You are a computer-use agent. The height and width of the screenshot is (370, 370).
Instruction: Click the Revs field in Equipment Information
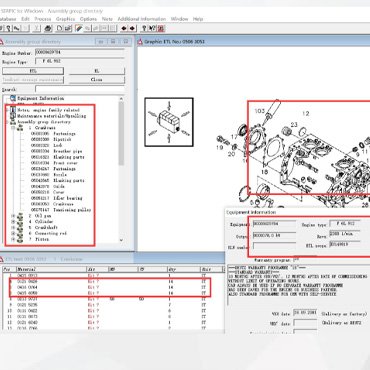point(345,234)
